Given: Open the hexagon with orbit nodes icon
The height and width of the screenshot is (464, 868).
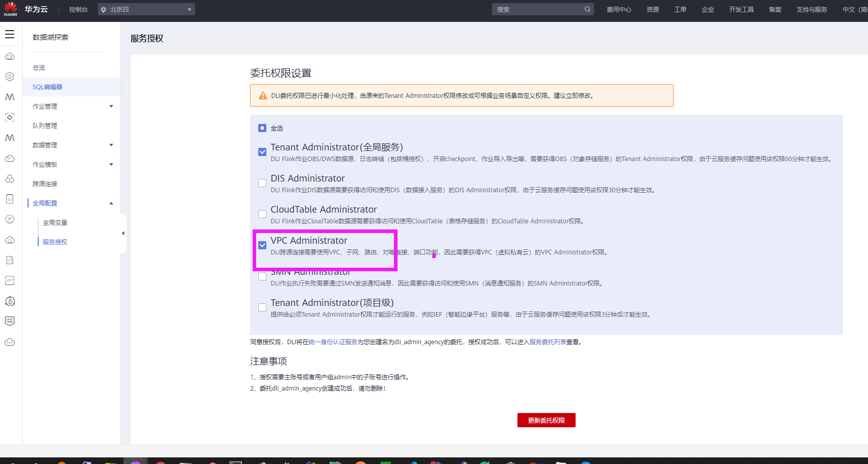Looking at the screenshot, I should (10, 301).
